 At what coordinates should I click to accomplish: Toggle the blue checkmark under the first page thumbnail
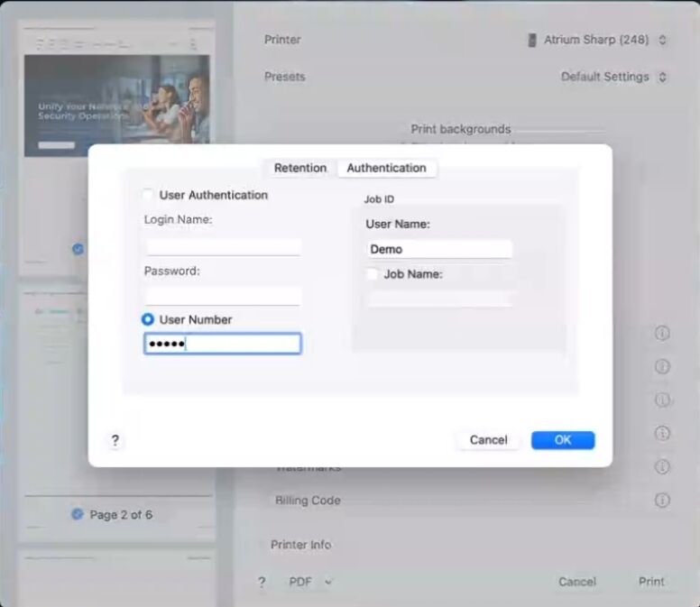[78, 249]
